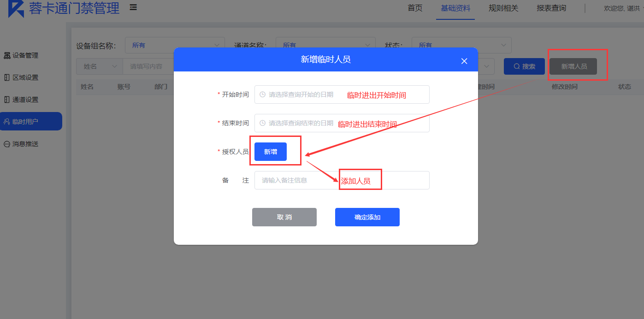Click the app logo icon
The height and width of the screenshot is (319, 644).
(16, 8)
